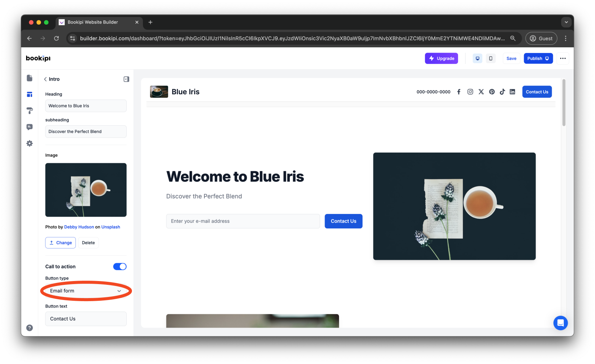Toggle the Call to action switch
The width and height of the screenshot is (595, 364).
point(120,267)
